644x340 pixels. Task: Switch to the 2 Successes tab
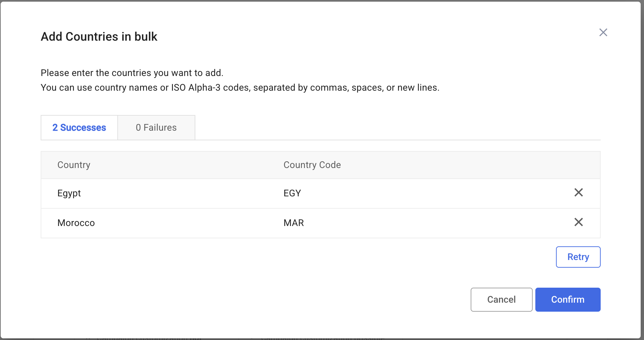[x=79, y=128]
